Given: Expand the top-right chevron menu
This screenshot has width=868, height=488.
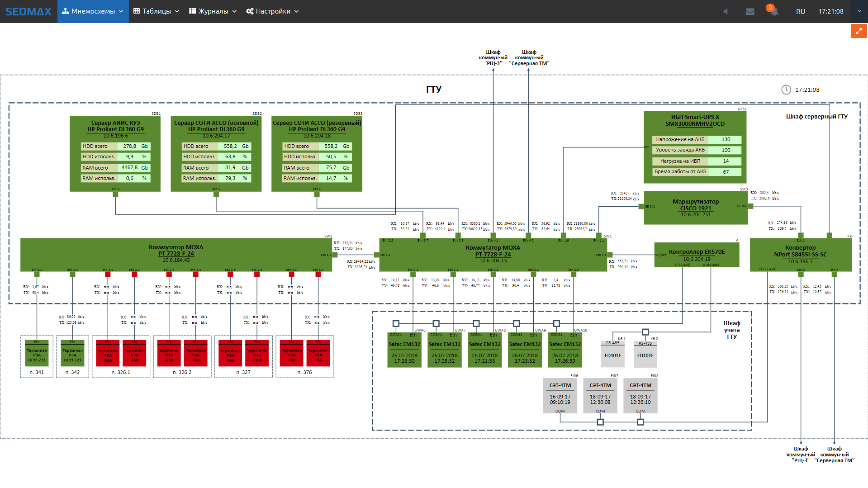Looking at the screenshot, I should [859, 11].
